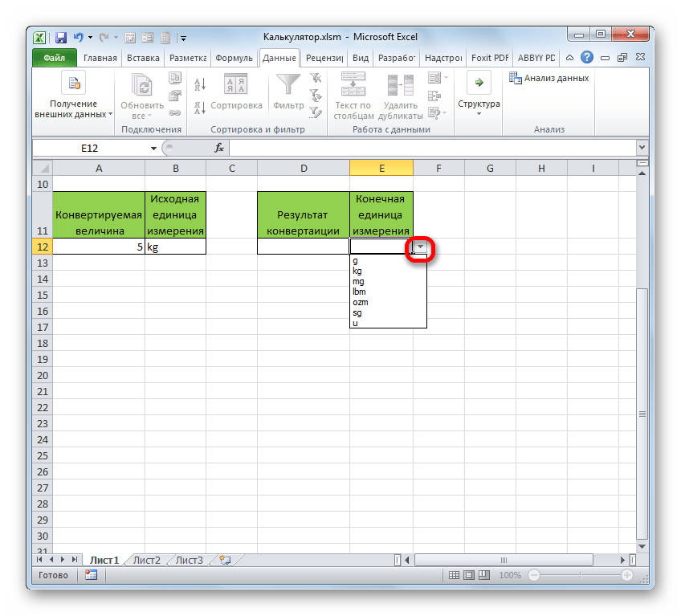Open the Формулы ribbon tab

tap(234, 58)
